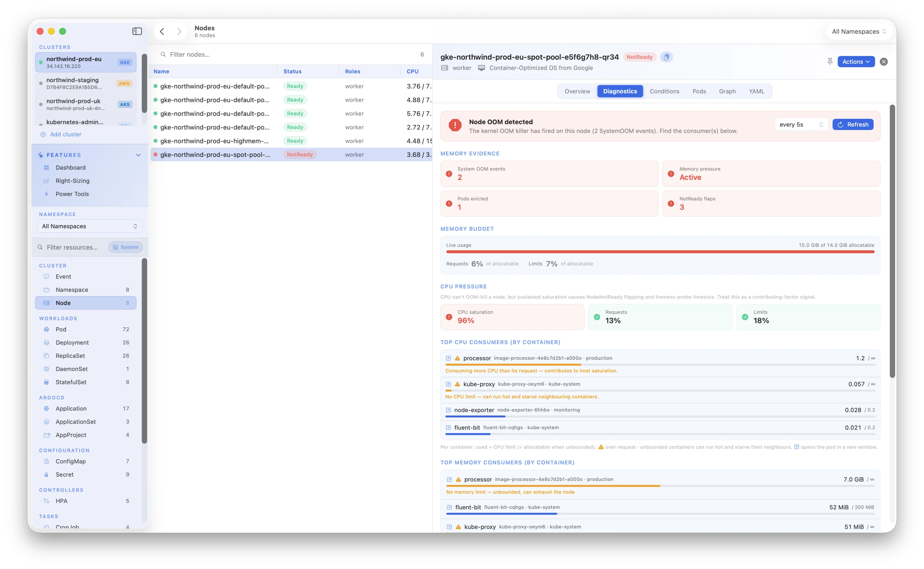Click the CPU saturation 96% card

coord(512,317)
